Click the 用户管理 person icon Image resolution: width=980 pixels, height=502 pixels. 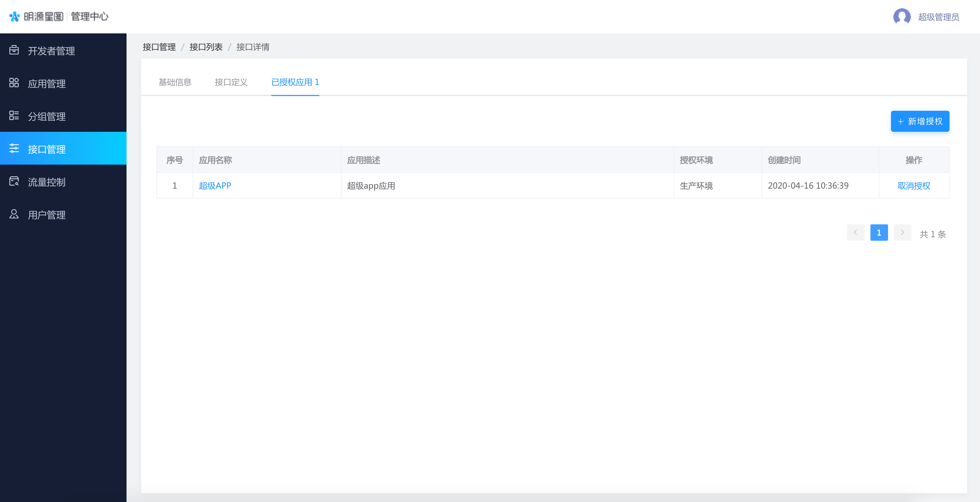pos(14,214)
